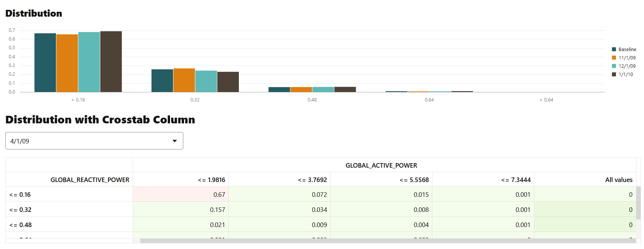
Task: Toggle the 1/1/10 legend entry
Action: 622,74
